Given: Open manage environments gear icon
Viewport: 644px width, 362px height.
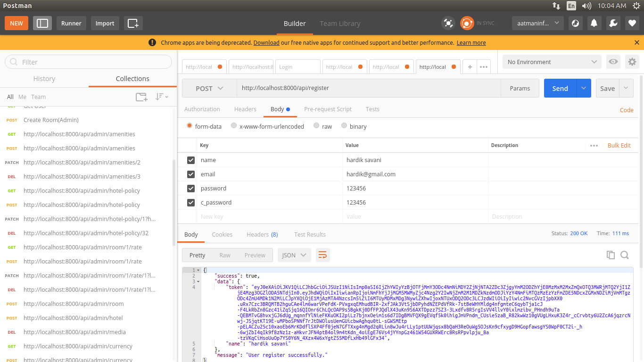Looking at the screenshot, I should coord(632,62).
